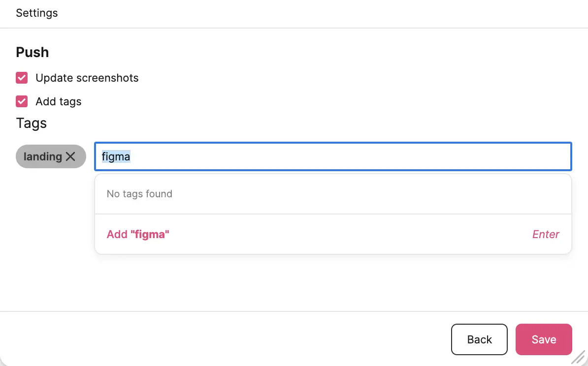The width and height of the screenshot is (588, 366).
Task: Focus the tags search input field
Action: point(333,156)
